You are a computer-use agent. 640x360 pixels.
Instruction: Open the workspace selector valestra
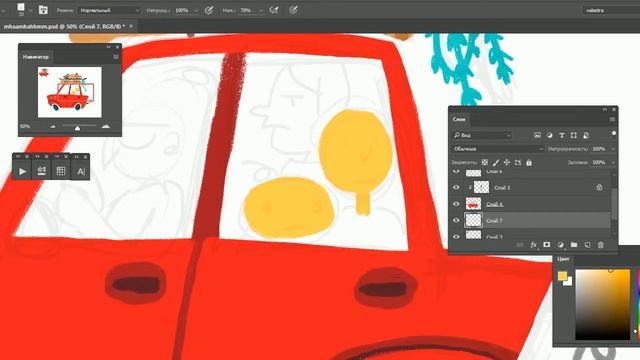611,10
